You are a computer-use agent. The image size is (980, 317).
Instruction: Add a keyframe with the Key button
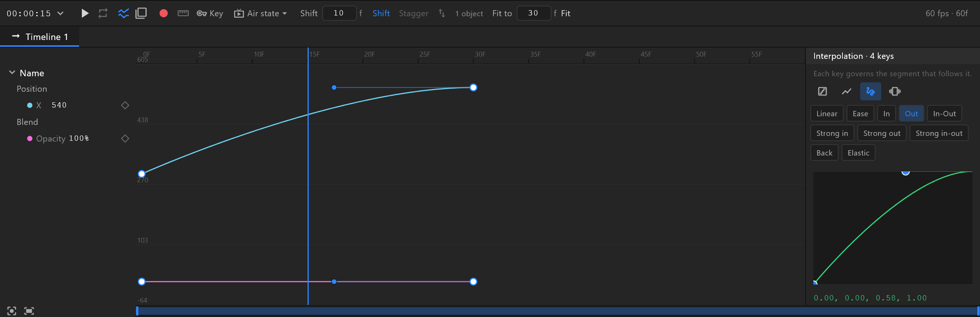coord(210,13)
